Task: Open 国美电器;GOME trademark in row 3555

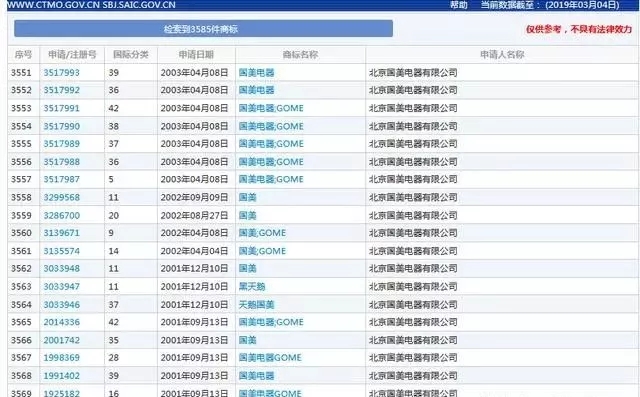Action: pyautogui.click(x=271, y=144)
